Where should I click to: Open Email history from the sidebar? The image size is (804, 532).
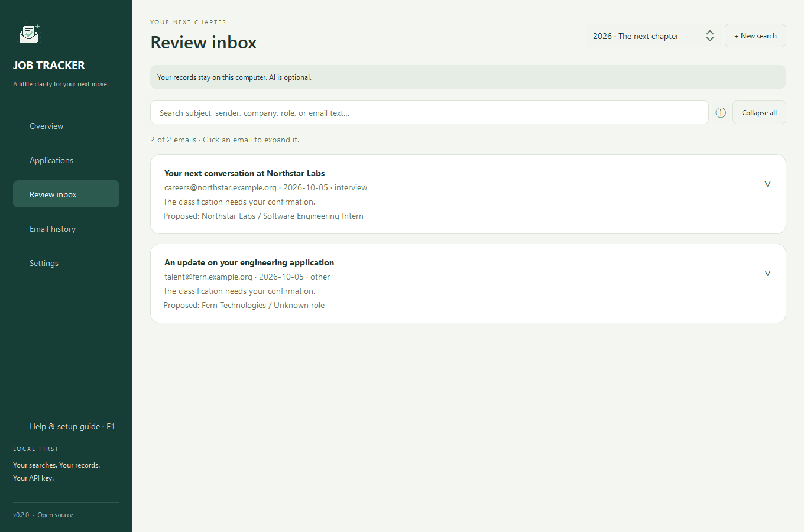pos(66,229)
